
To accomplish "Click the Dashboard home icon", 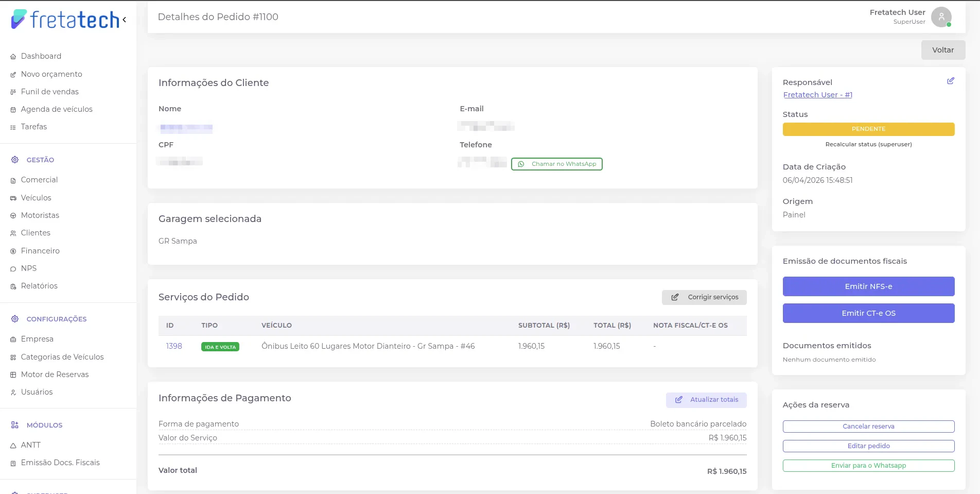I will (13, 57).
